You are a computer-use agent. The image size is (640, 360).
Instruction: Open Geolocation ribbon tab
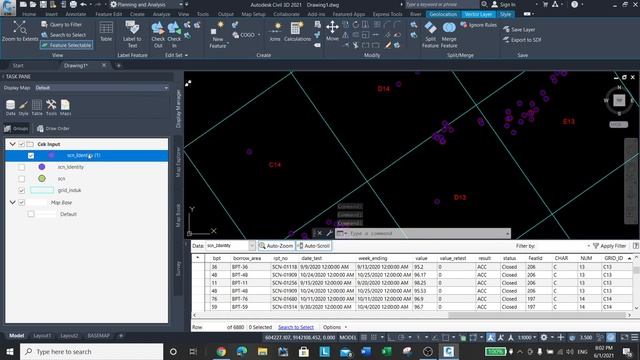pos(443,14)
